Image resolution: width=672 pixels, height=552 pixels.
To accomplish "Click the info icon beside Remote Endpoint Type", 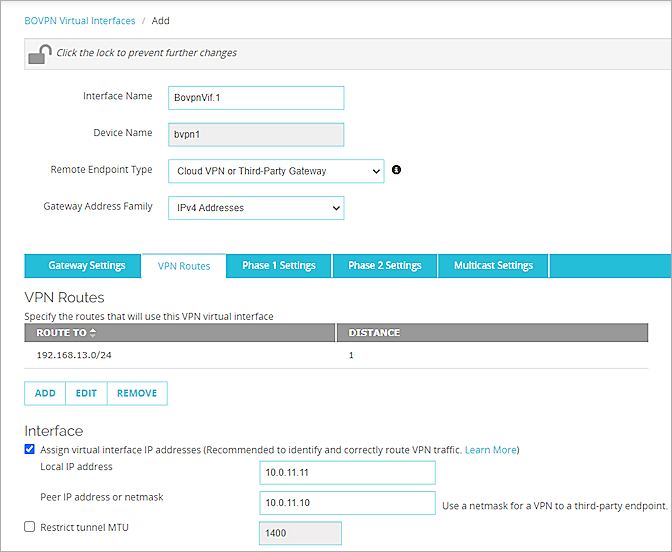I will point(396,171).
